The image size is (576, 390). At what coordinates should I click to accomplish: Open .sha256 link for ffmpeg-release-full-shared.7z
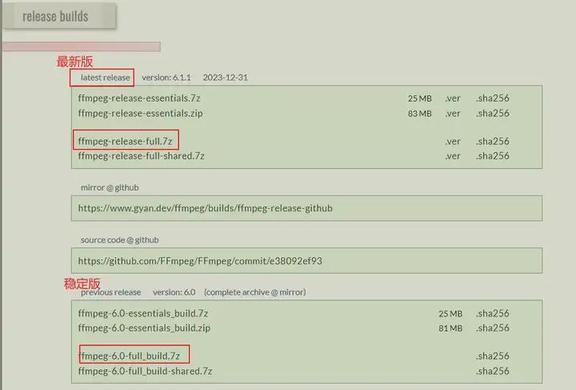coord(493,156)
